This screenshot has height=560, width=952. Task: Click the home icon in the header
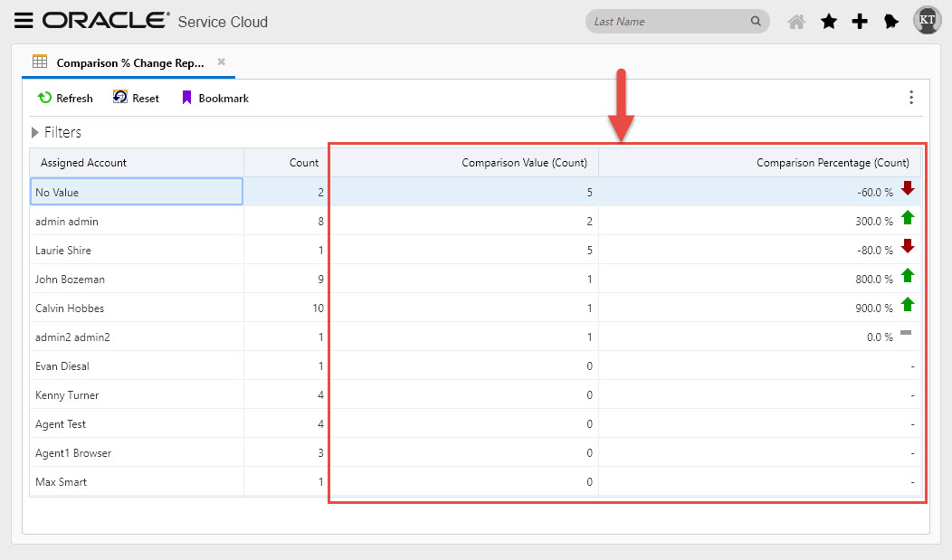[796, 20]
